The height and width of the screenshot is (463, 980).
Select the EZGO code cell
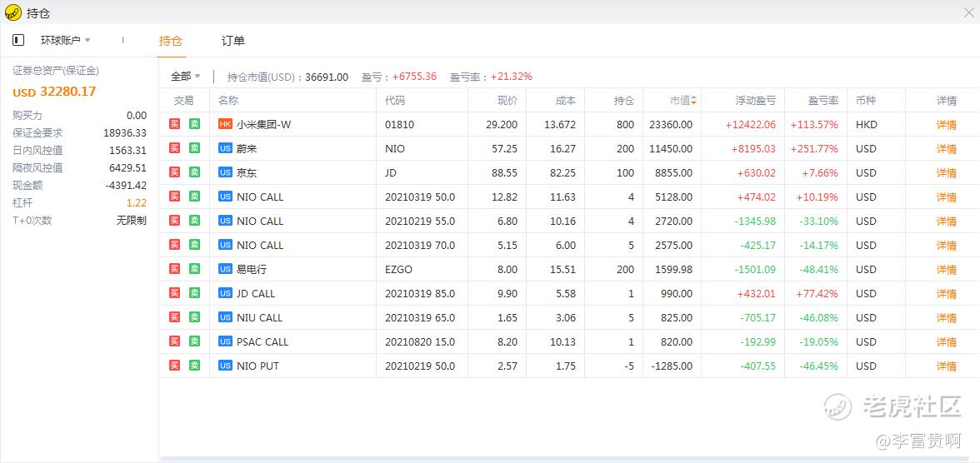click(x=398, y=269)
